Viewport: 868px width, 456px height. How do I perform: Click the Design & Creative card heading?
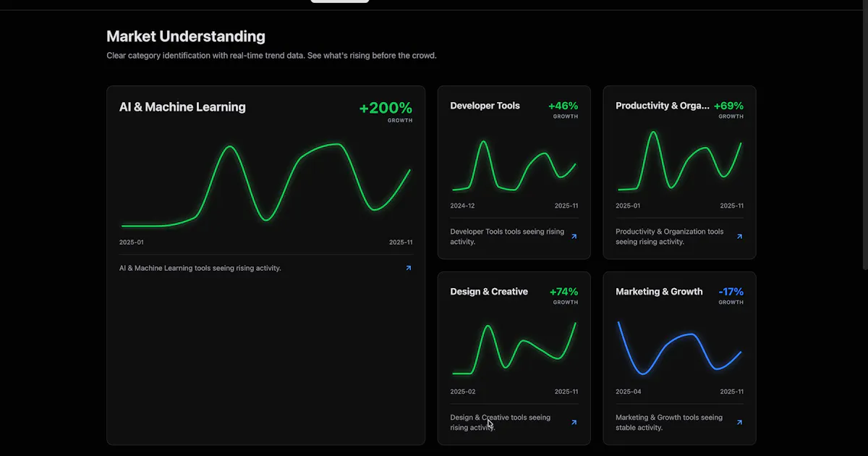(x=489, y=292)
